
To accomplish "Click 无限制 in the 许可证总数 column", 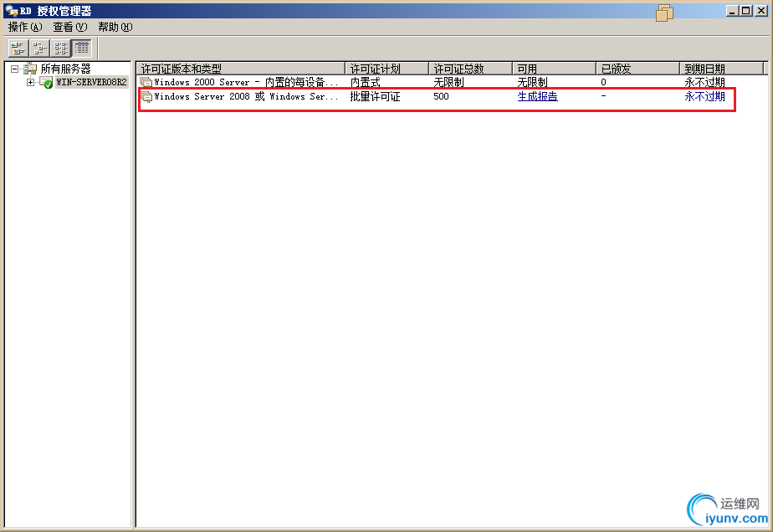I will (448, 82).
